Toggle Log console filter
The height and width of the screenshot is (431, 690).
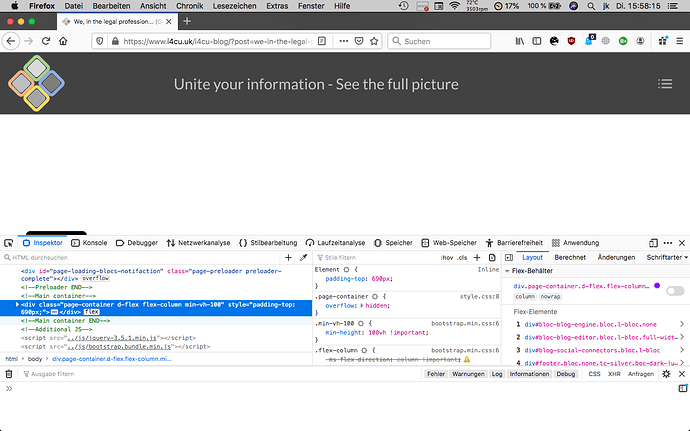497,374
